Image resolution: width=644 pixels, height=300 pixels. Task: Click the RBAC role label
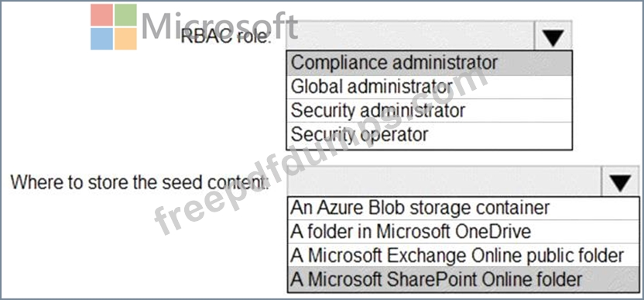pos(226,37)
